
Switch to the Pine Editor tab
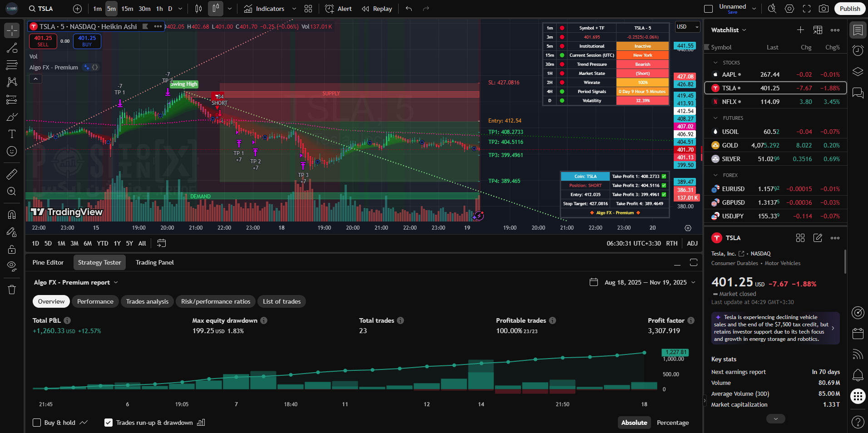tap(48, 262)
